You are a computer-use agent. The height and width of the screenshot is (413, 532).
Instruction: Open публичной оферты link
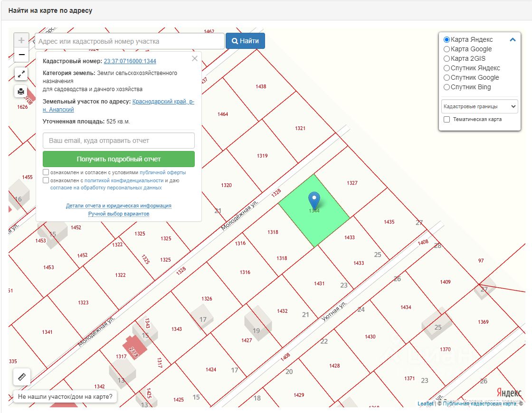coord(163,172)
